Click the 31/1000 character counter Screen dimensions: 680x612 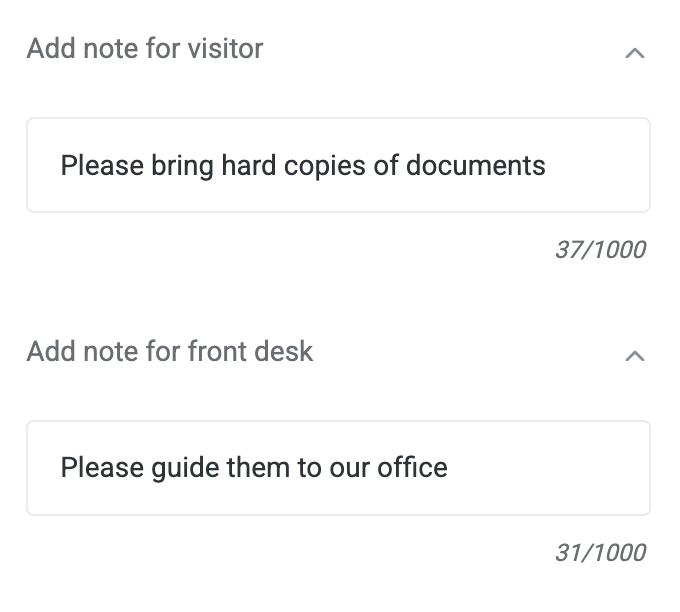(x=600, y=552)
